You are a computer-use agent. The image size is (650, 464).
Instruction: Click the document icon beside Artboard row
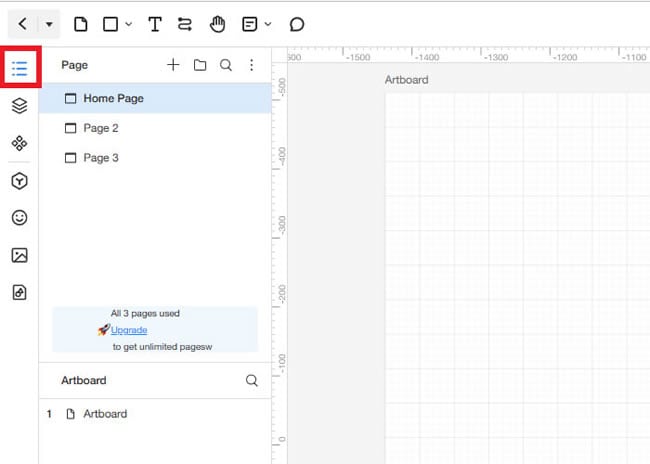click(70, 414)
